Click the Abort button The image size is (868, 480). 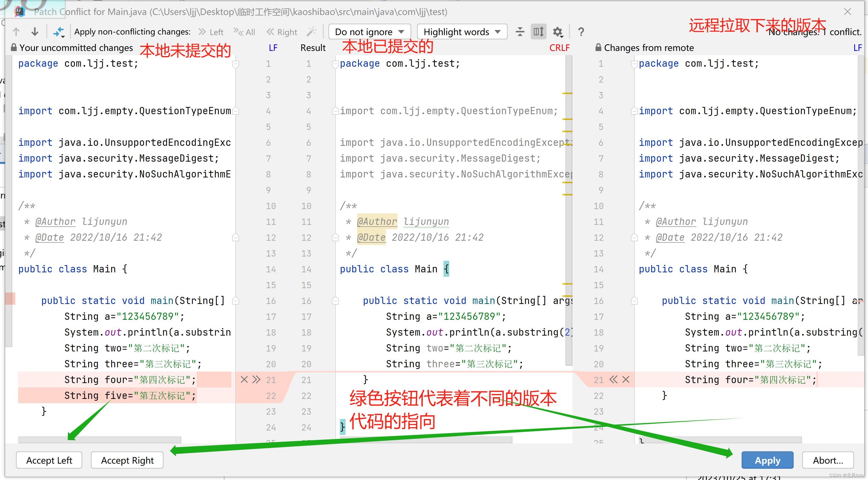(x=828, y=460)
